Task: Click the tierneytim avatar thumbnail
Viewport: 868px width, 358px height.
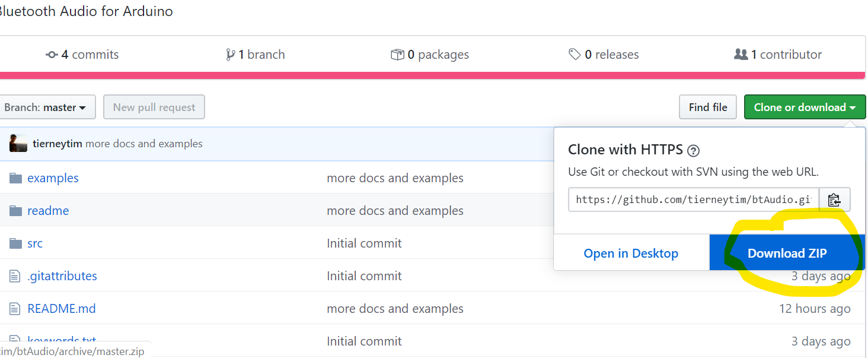Action: [18, 144]
